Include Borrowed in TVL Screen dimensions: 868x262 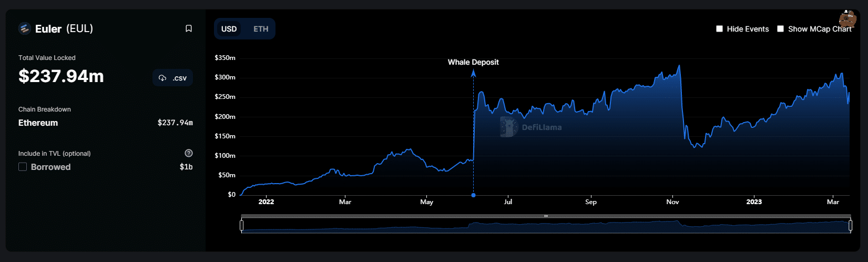coord(23,167)
